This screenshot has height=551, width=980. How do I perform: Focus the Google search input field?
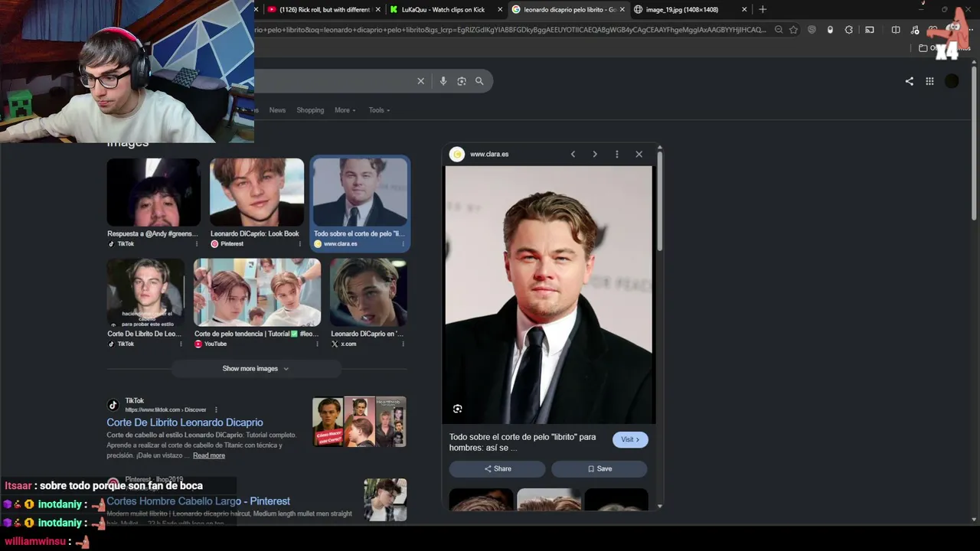(333, 81)
